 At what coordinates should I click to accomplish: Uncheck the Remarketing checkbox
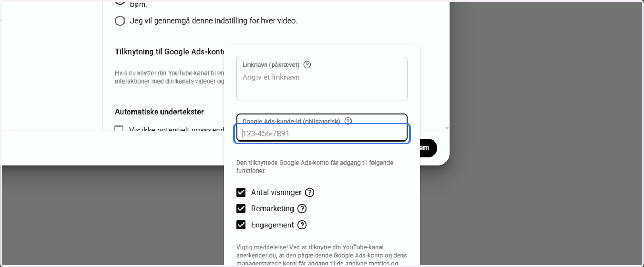[x=241, y=209]
